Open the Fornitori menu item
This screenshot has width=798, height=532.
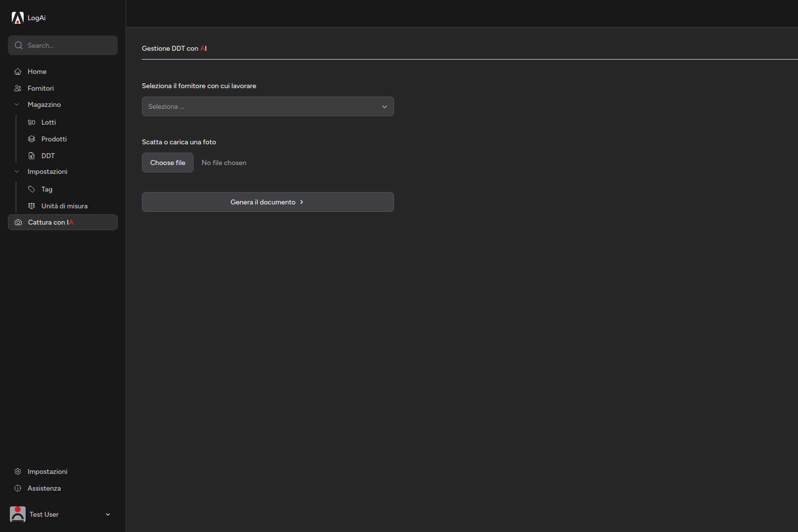(x=41, y=88)
